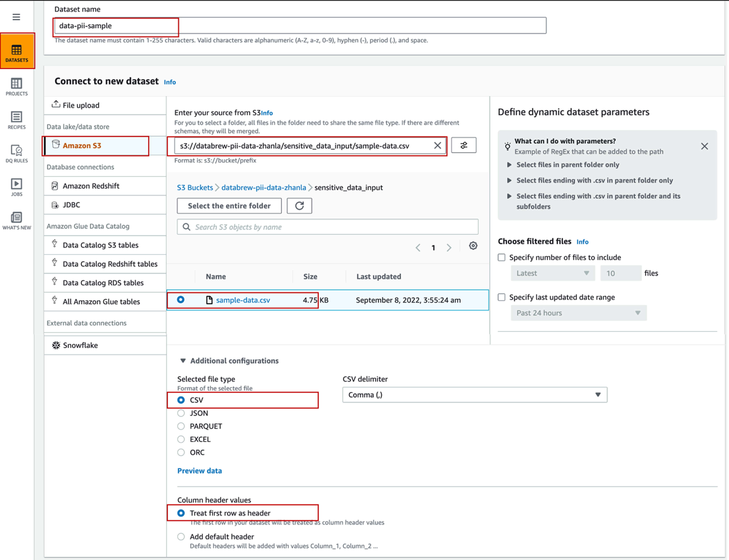Open the CSV delimiter Comma dropdown
Viewport: 729px width, 560px height.
pyautogui.click(x=474, y=395)
